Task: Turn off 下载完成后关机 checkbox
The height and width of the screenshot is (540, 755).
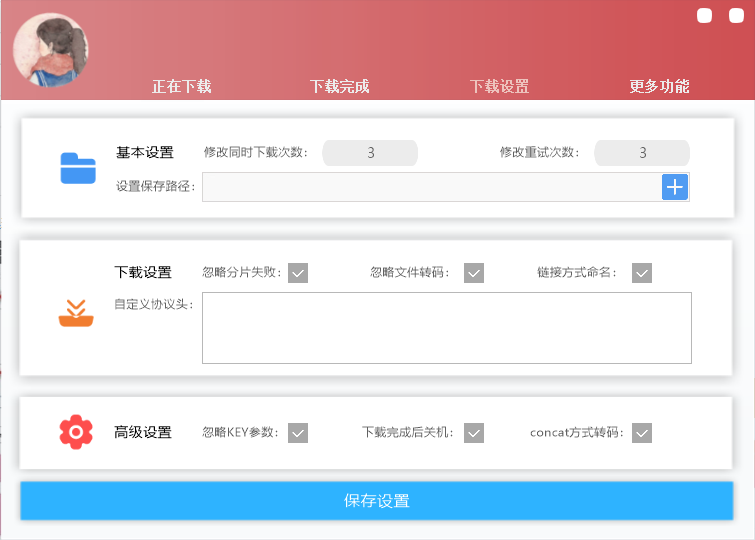Action: click(x=474, y=433)
